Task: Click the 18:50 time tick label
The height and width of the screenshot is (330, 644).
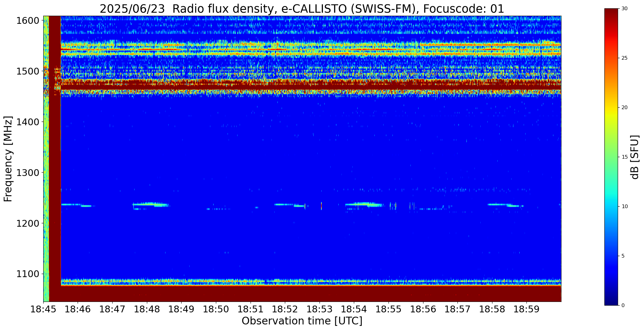Action: 216,309
